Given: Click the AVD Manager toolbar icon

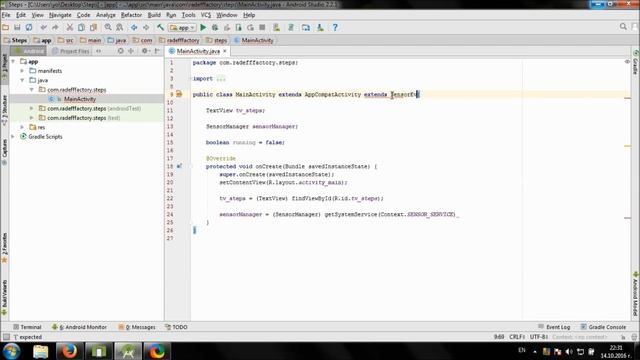Looking at the screenshot, I should (x=277, y=27).
